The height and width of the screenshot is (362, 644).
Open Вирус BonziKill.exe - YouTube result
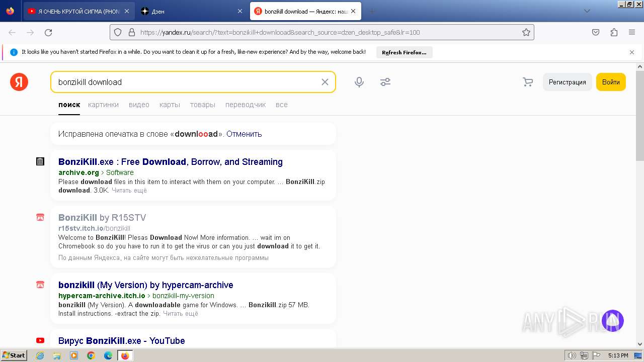122,341
